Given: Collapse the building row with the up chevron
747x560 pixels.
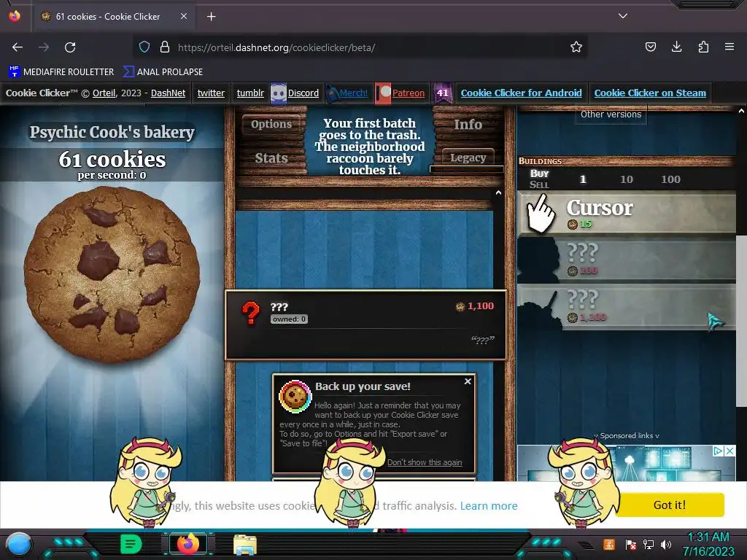Looking at the screenshot, I should 498,192.
